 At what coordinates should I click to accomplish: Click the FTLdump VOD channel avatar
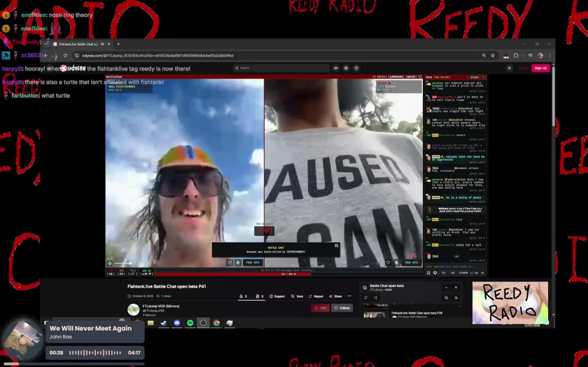tap(133, 309)
